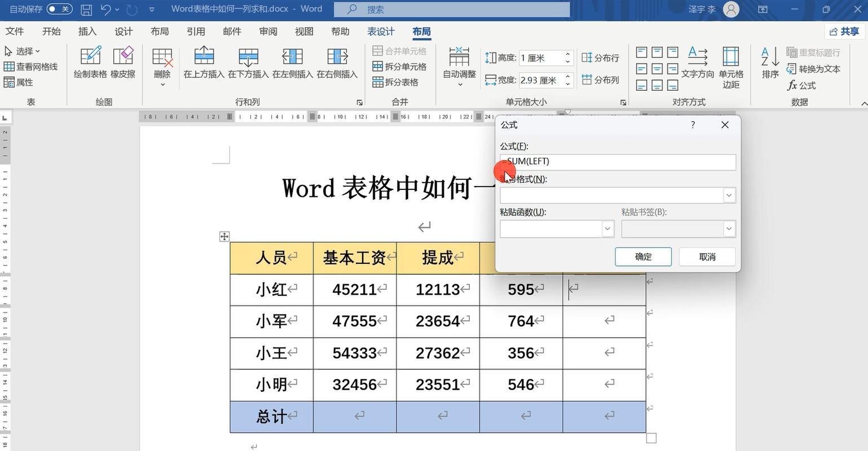Click cell containing 23551
Screen dimensions: 868x451
[438, 385]
